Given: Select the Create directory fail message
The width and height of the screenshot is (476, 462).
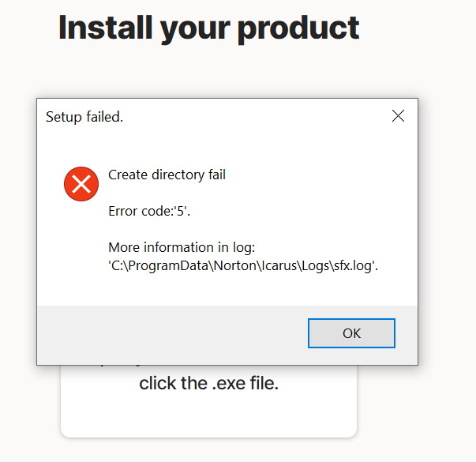Looking at the screenshot, I should click(167, 175).
